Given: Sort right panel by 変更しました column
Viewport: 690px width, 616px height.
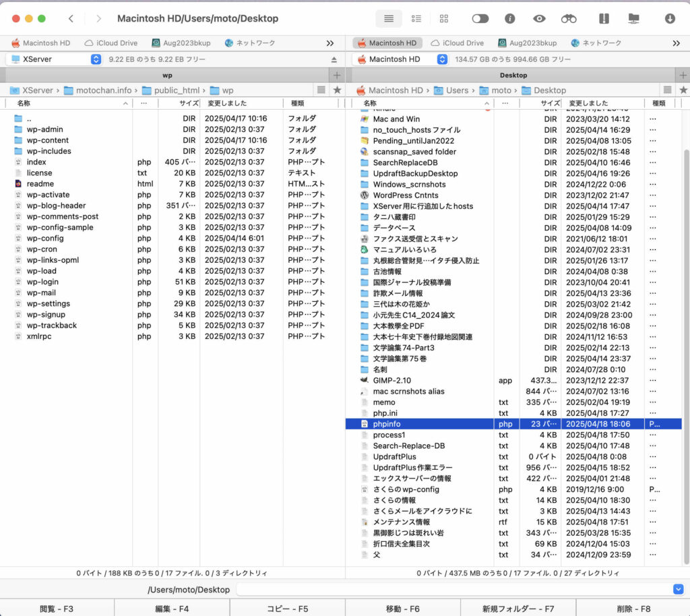Looking at the screenshot, I should 602,103.
